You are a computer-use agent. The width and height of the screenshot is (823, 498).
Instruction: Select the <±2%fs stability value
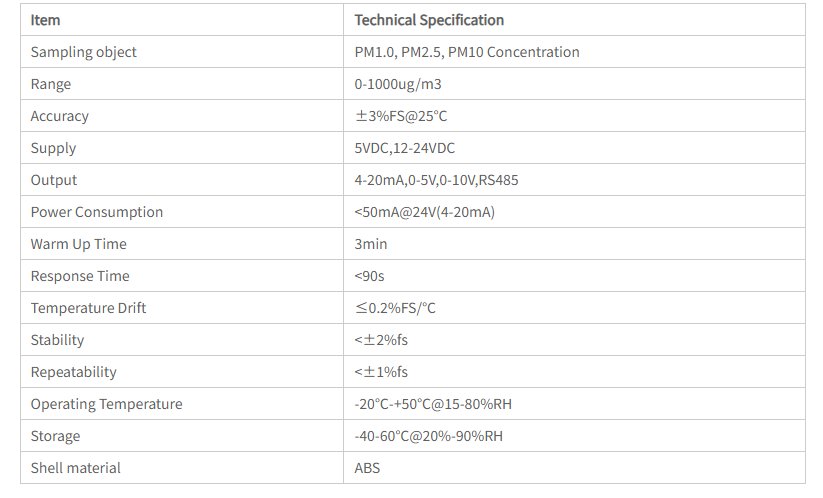point(381,340)
